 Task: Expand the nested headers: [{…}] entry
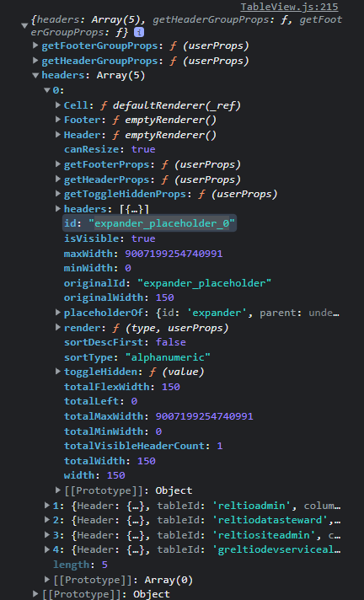(x=58, y=208)
